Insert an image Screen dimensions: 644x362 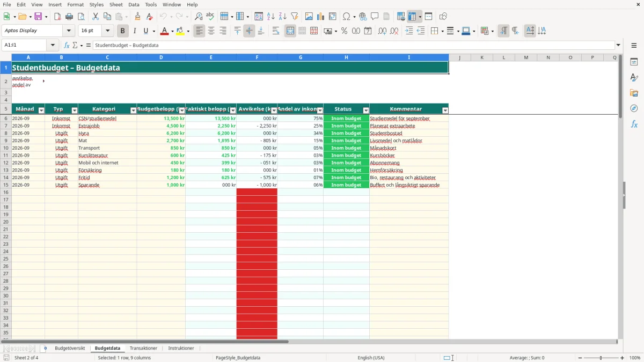click(x=309, y=17)
